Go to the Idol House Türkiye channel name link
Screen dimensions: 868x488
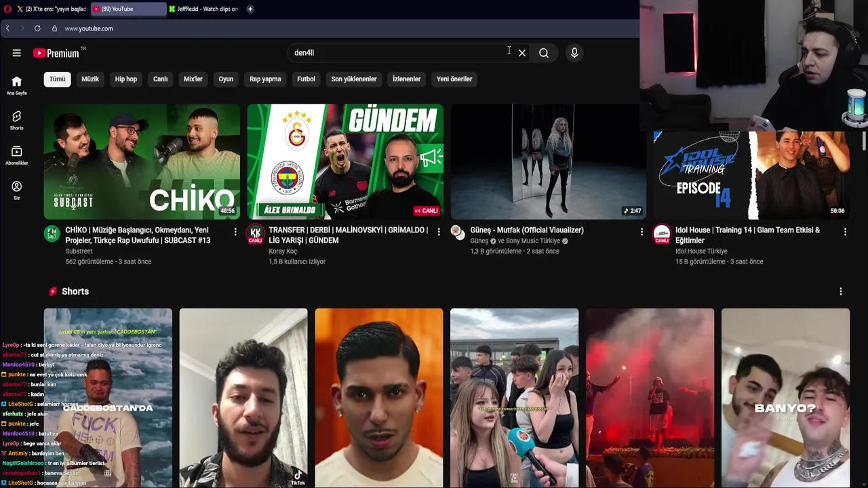click(x=701, y=251)
